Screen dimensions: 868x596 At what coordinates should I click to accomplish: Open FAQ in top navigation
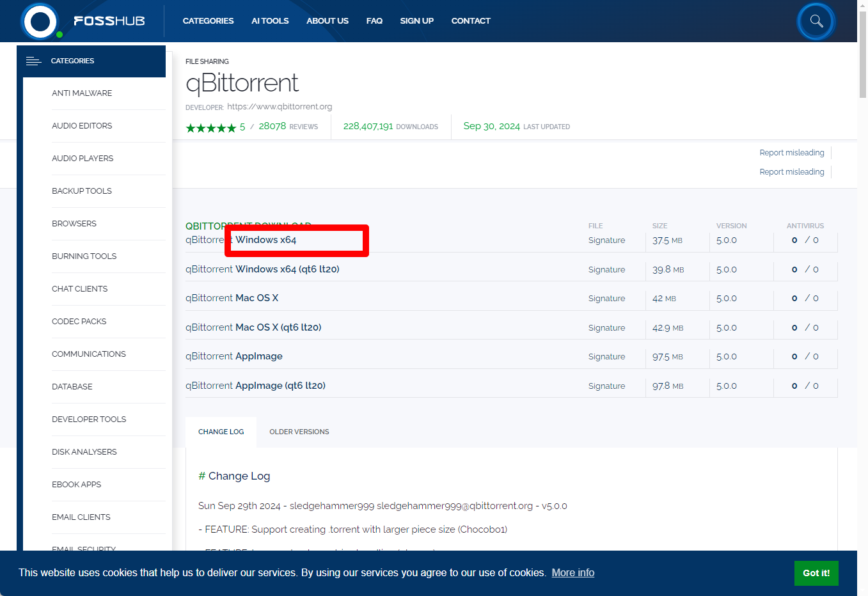pyautogui.click(x=374, y=21)
